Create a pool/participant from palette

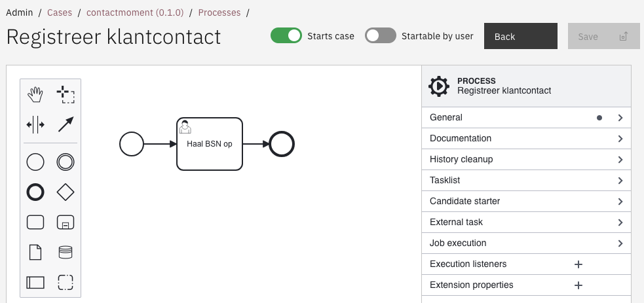tap(35, 283)
